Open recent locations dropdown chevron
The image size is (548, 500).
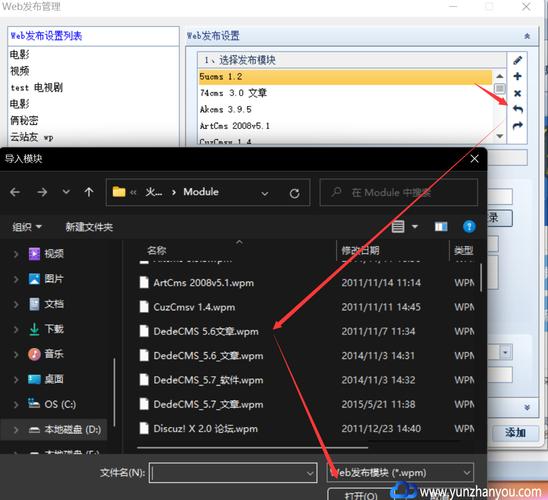(66, 192)
